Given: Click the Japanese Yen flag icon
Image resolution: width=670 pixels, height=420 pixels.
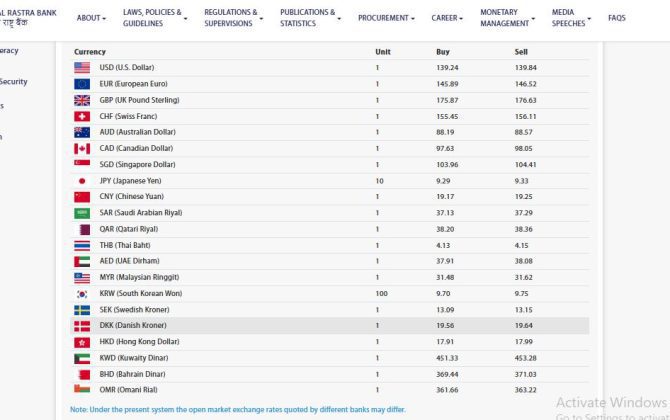Looking at the screenshot, I should click(82, 181).
